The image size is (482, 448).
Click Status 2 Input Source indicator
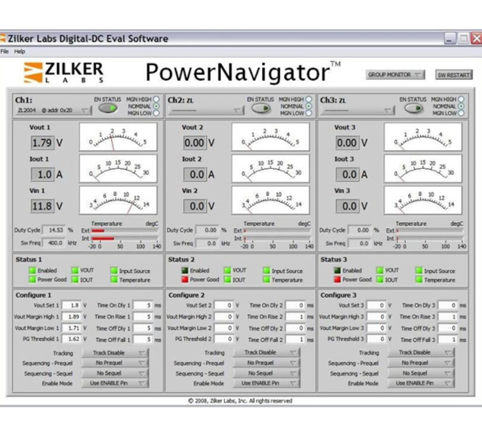point(267,270)
